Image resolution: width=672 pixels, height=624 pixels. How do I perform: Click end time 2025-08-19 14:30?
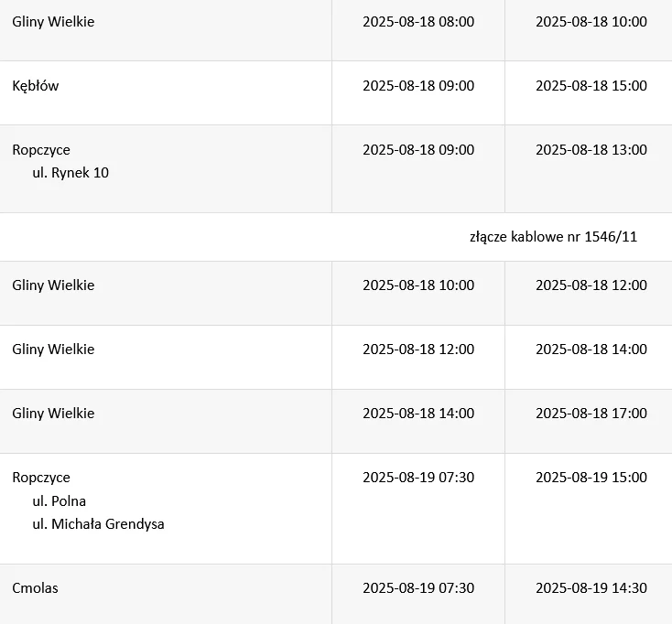[x=591, y=588]
